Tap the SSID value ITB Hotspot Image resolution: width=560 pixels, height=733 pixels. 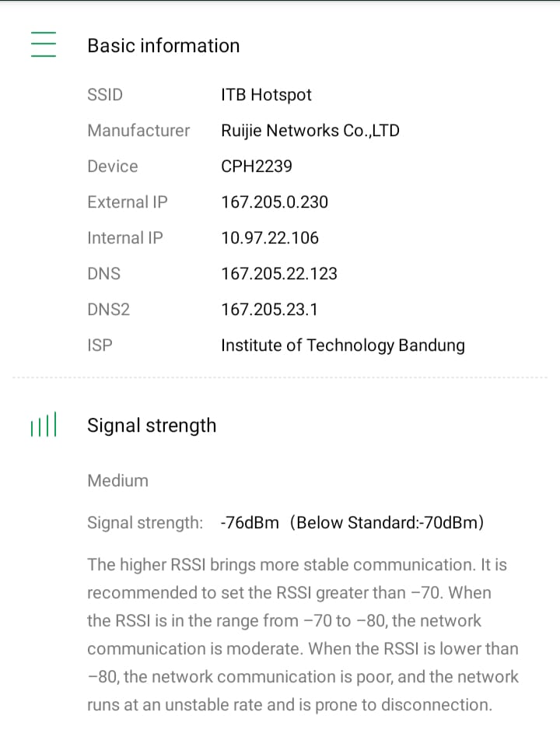click(266, 95)
